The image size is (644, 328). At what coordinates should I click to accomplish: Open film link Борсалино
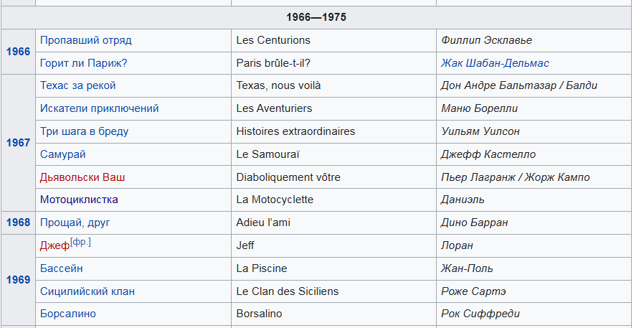tap(67, 314)
